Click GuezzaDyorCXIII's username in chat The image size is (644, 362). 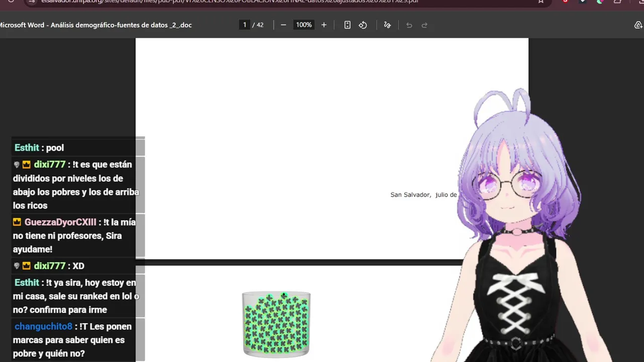60,222
